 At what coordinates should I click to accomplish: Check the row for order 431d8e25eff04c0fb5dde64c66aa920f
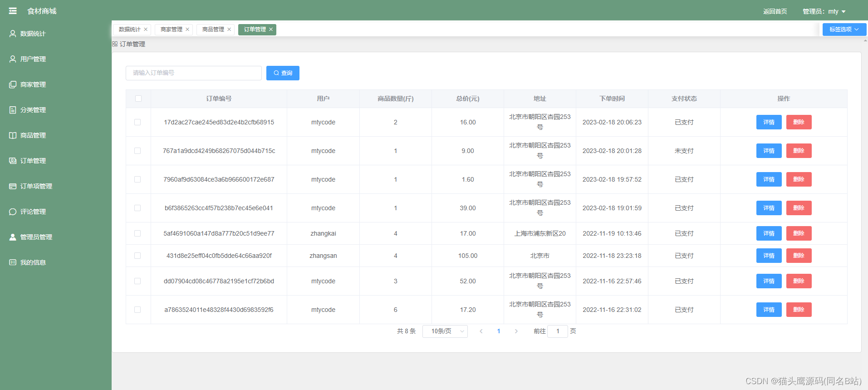pos(137,256)
